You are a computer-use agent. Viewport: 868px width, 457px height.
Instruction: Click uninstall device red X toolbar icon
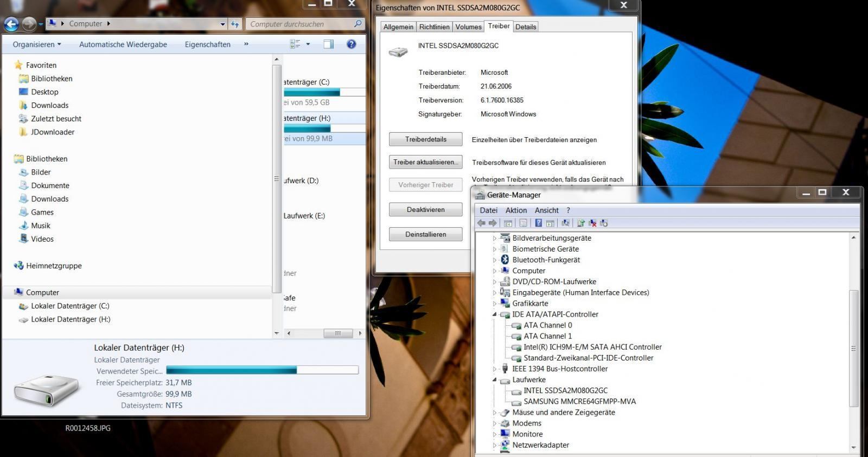click(592, 223)
